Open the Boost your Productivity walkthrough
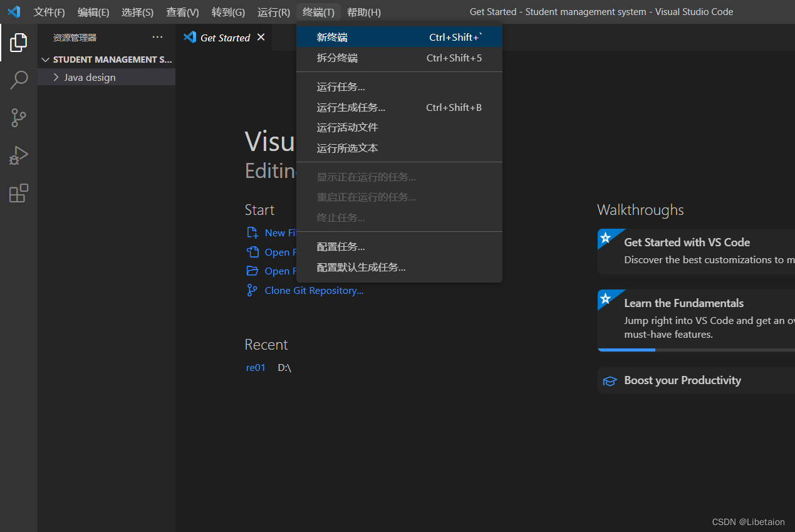The height and width of the screenshot is (532, 795). point(696,380)
